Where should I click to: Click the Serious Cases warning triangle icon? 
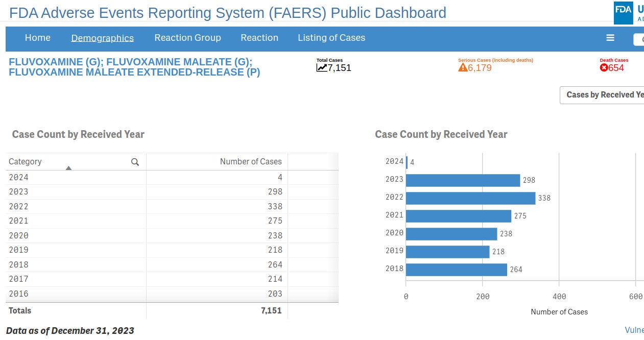(463, 68)
